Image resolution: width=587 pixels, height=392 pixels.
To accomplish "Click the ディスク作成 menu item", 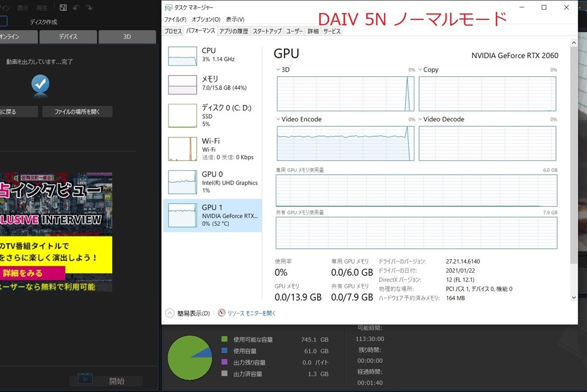I will click(x=44, y=22).
